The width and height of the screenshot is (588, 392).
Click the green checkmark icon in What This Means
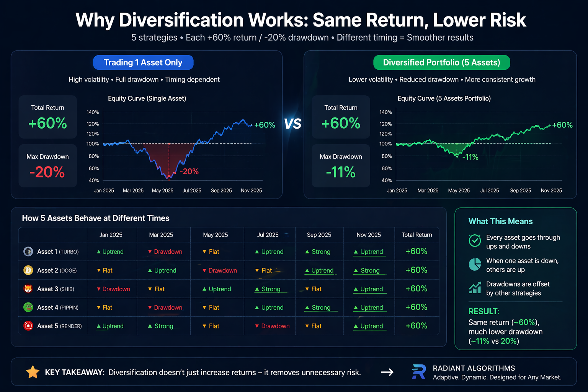tap(475, 241)
